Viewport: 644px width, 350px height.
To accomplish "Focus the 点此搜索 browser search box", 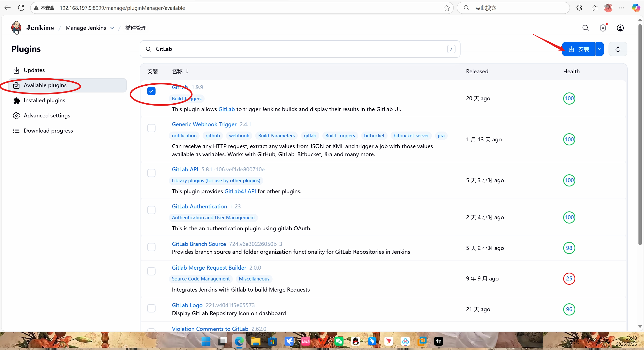I will point(513,8).
